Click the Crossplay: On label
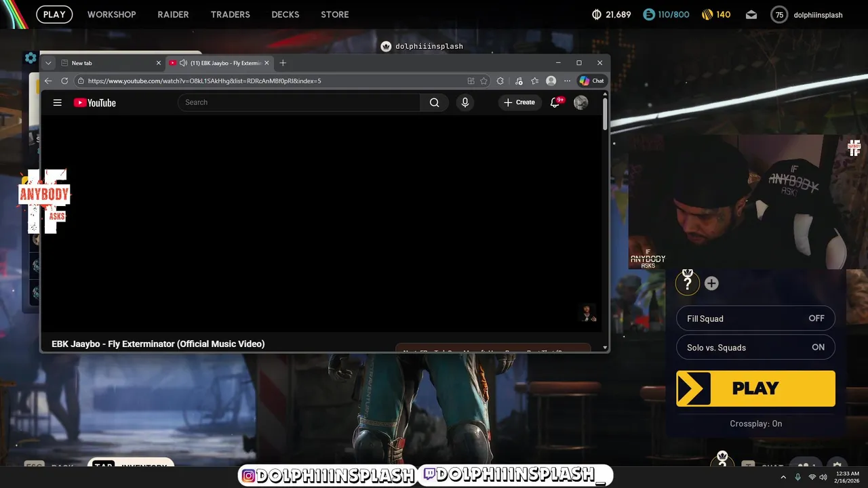The width and height of the screenshot is (868, 488). [755, 424]
